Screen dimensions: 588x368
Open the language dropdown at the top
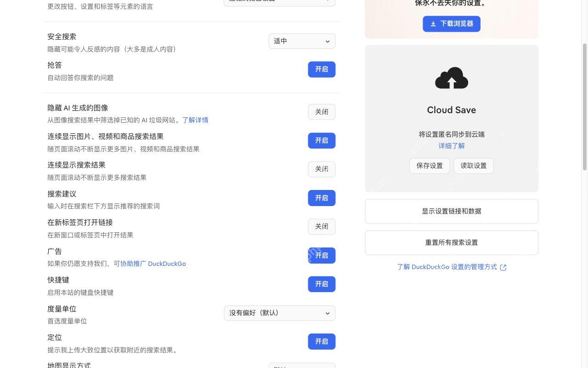tap(280, 3)
